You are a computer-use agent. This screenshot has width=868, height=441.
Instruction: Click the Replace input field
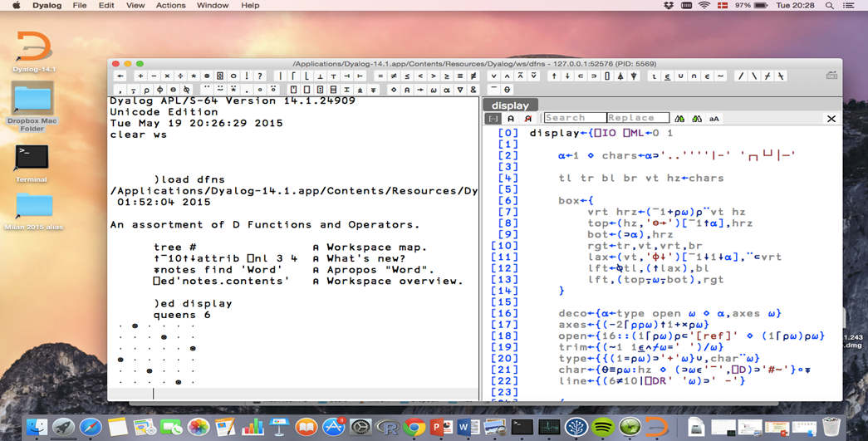pyautogui.click(x=638, y=118)
